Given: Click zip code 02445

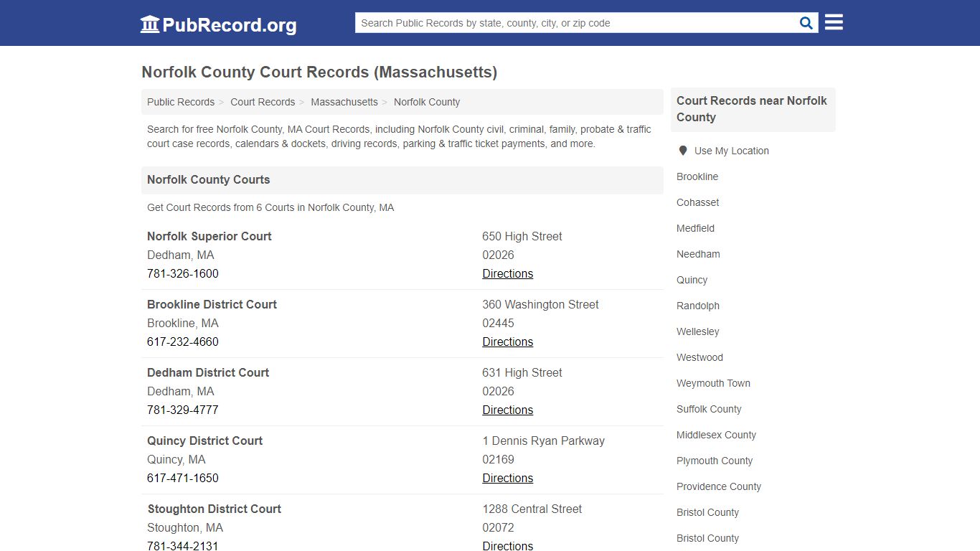Looking at the screenshot, I should click(498, 323).
